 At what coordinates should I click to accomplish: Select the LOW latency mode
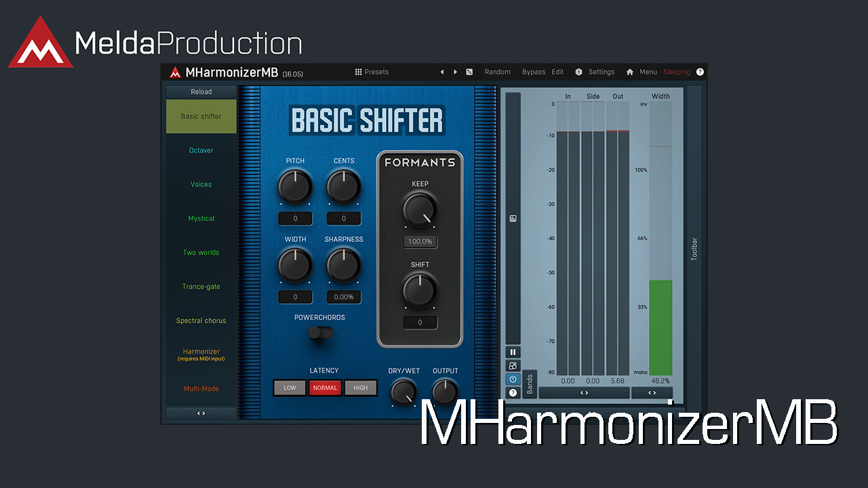coord(290,388)
